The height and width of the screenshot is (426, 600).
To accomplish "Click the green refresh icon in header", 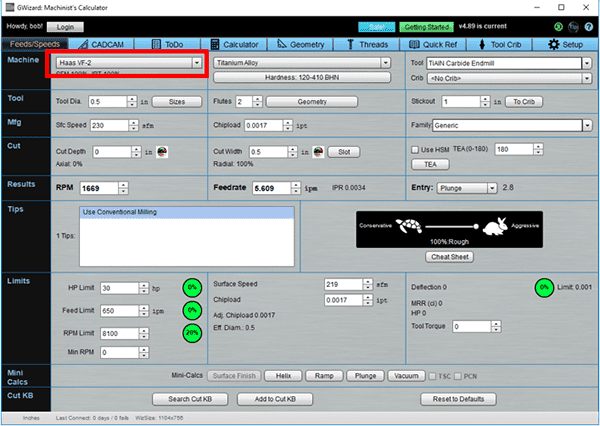I will [558, 26].
